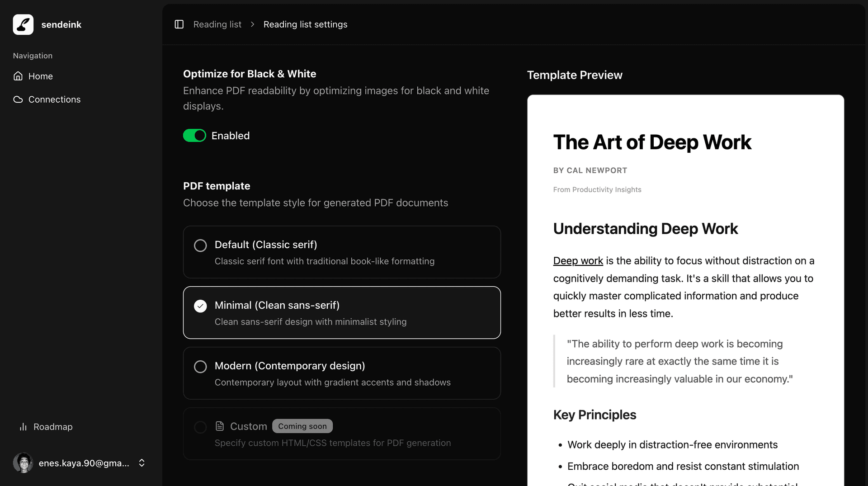The height and width of the screenshot is (486, 868).
Task: Open the Deep work underlined link
Action: 578,261
